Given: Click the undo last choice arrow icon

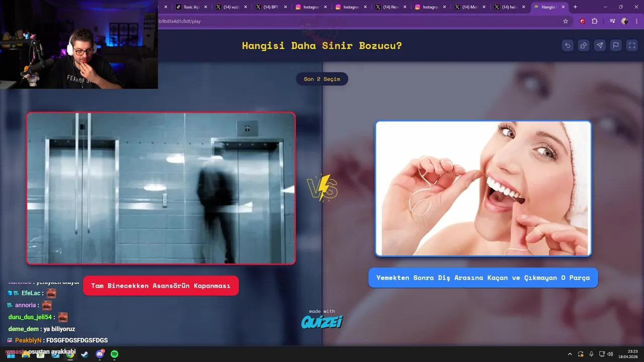Looking at the screenshot, I should click(x=568, y=45).
